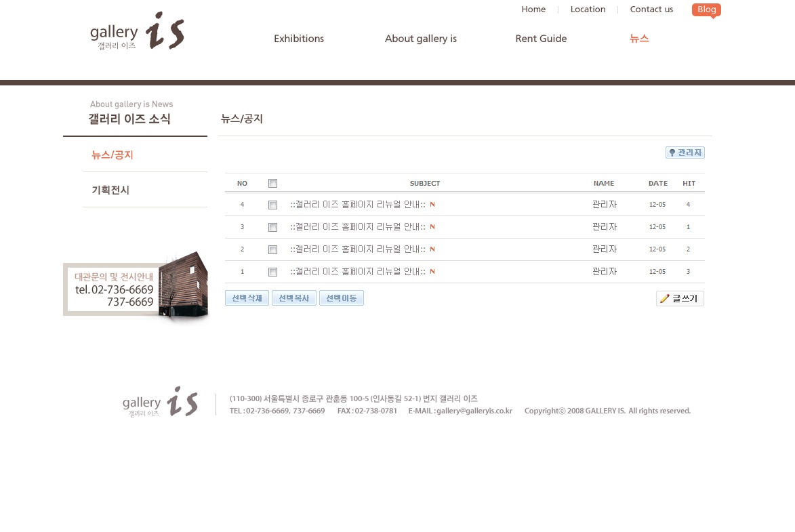Select 기획전시 in the sidebar

pos(110,190)
